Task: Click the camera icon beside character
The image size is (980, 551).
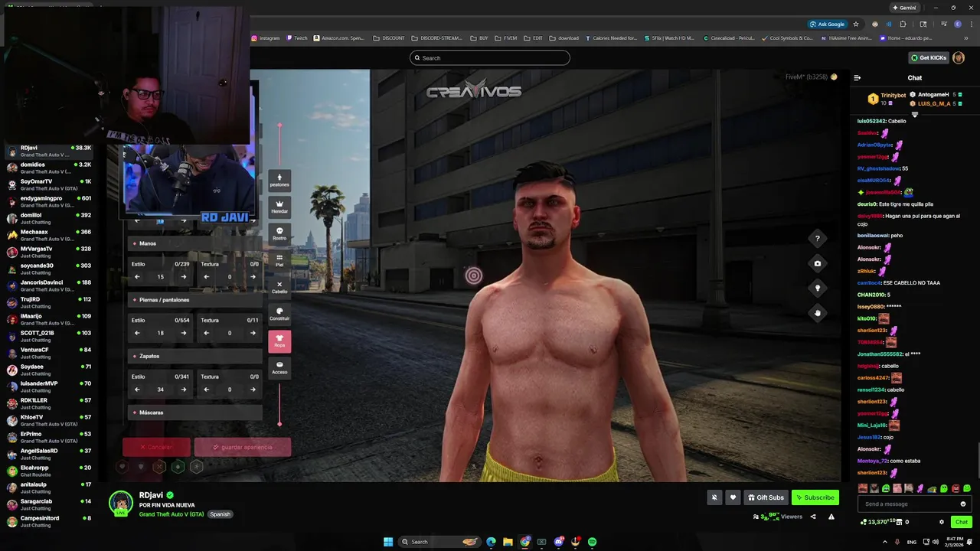Action: click(x=817, y=263)
